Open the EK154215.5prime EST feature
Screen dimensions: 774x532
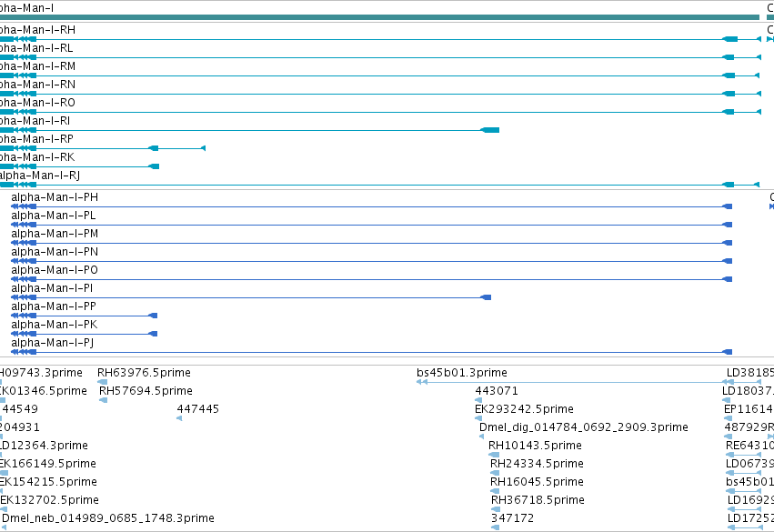[x=48, y=482]
